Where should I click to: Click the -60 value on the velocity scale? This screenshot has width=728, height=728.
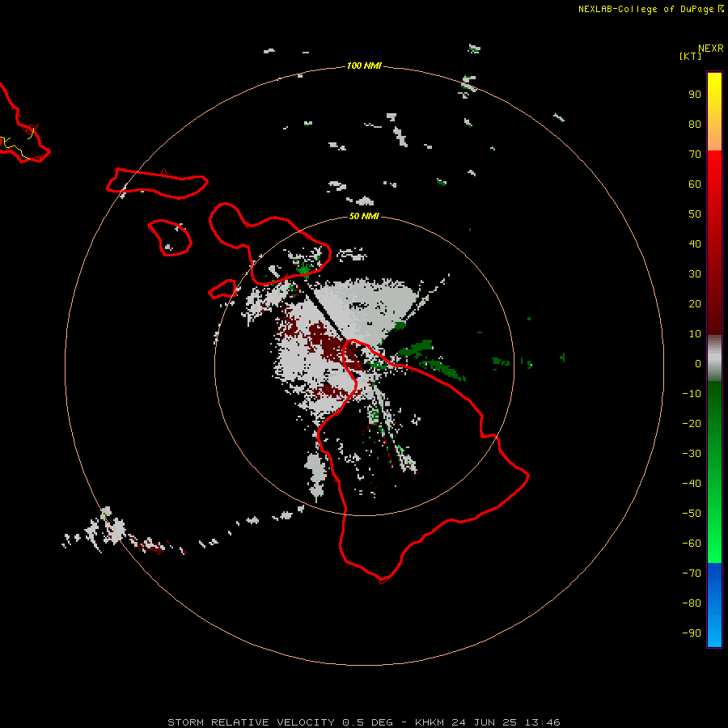coord(692,544)
